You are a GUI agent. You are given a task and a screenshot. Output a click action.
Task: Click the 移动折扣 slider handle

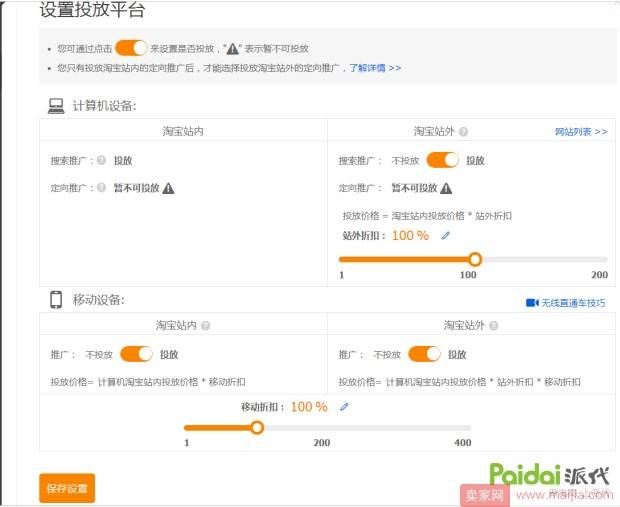[257, 428]
